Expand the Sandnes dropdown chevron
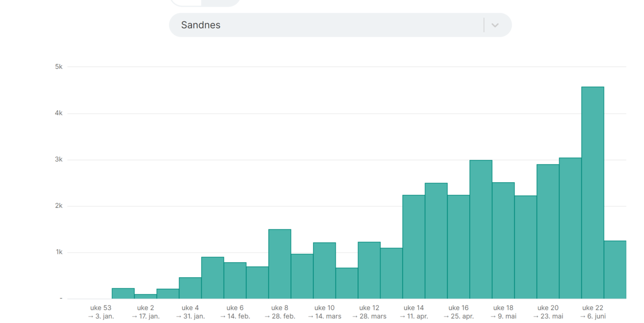Image resolution: width=644 pixels, height=323 pixels. [x=495, y=25]
